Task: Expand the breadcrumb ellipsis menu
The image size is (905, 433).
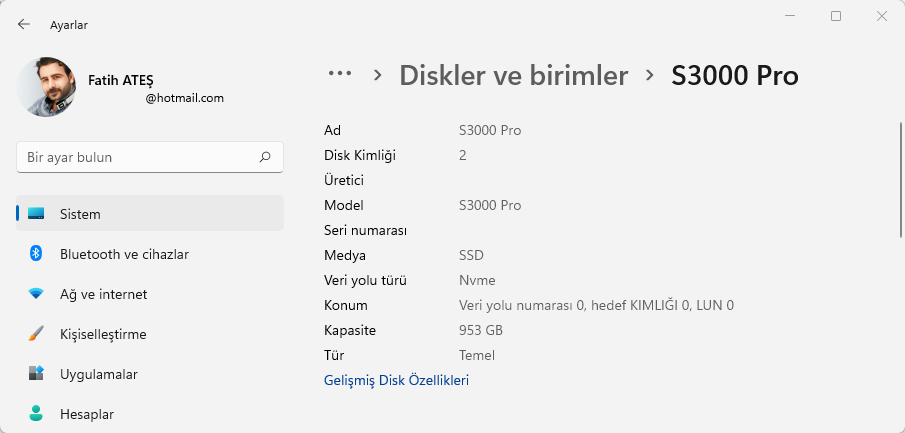Action: tap(340, 73)
